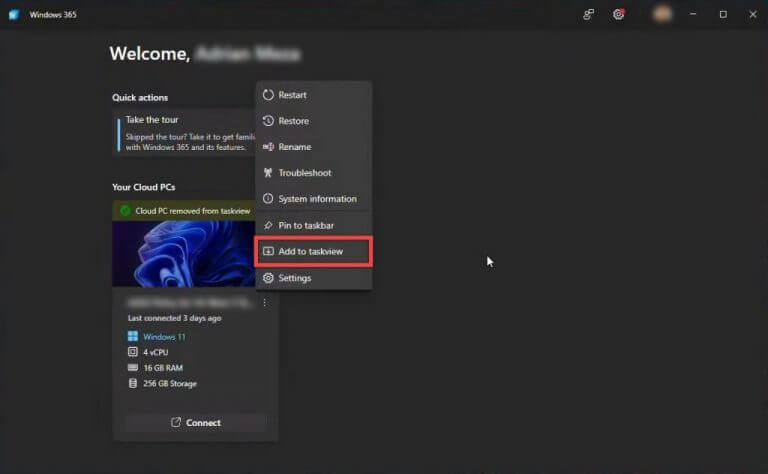Minimize the Windows 365 window
Image resolution: width=768 pixels, height=474 pixels.
tap(693, 15)
